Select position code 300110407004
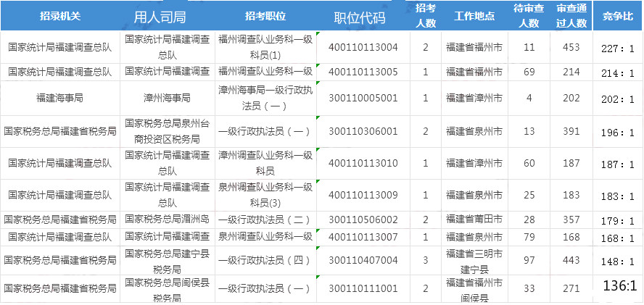Image resolution: width=644 pixels, height=305 pixels. tap(363, 260)
